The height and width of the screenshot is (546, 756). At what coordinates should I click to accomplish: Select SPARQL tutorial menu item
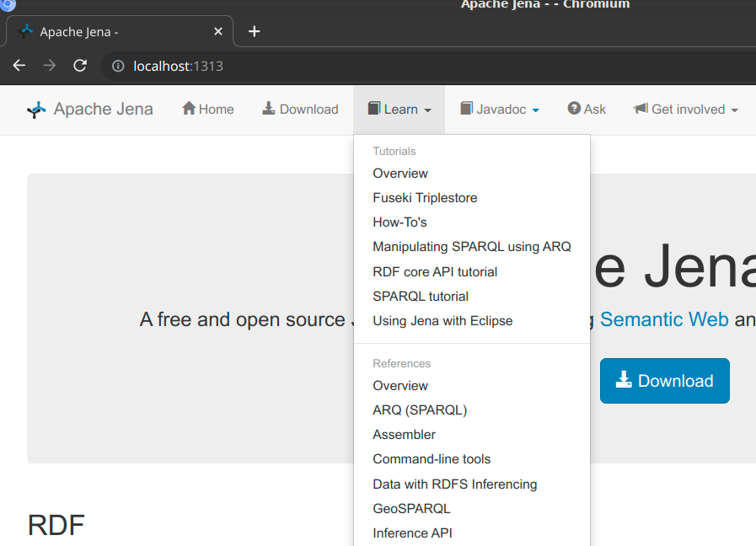pyautogui.click(x=471, y=297)
